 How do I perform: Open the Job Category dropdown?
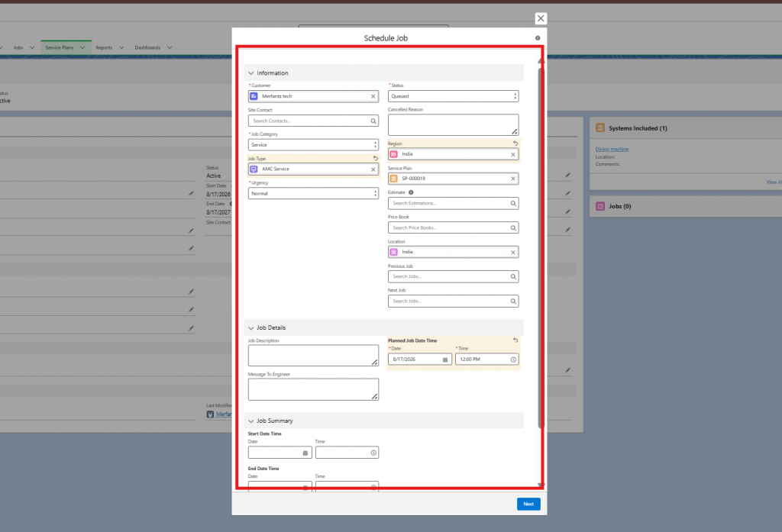click(x=313, y=144)
